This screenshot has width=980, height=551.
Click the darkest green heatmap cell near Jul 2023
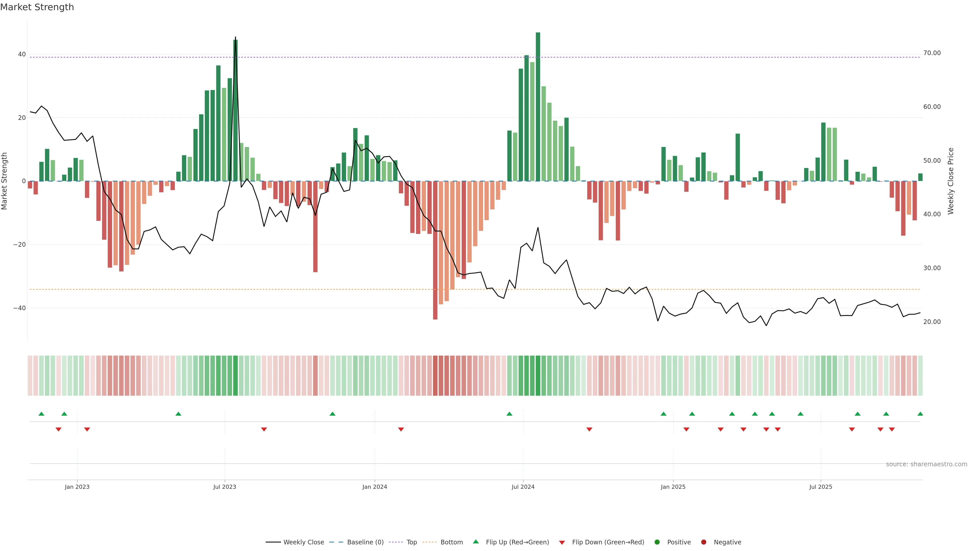click(x=236, y=375)
